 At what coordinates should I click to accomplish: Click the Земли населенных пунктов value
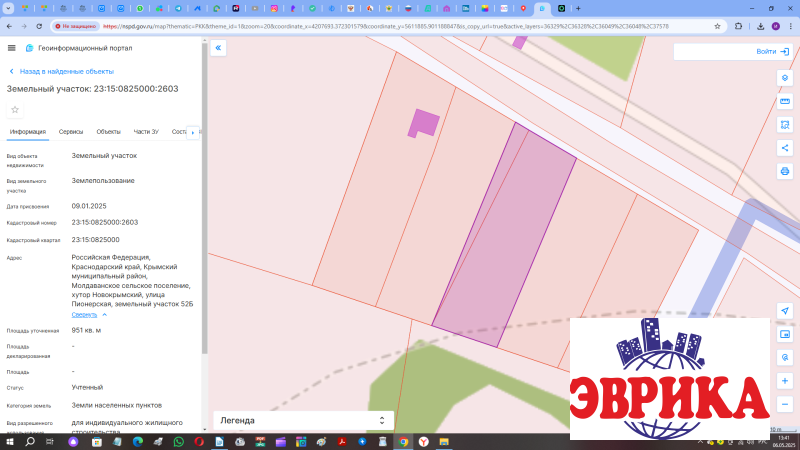coord(117,405)
